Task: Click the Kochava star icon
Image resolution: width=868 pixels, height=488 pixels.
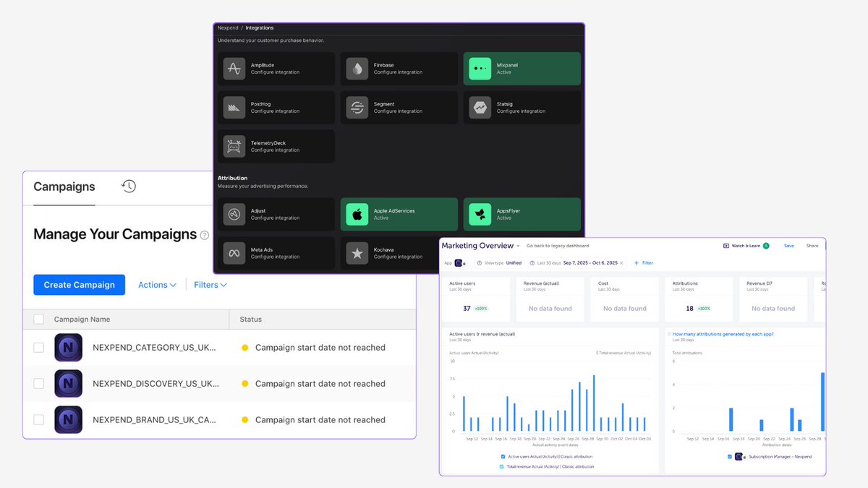Action: 357,253
